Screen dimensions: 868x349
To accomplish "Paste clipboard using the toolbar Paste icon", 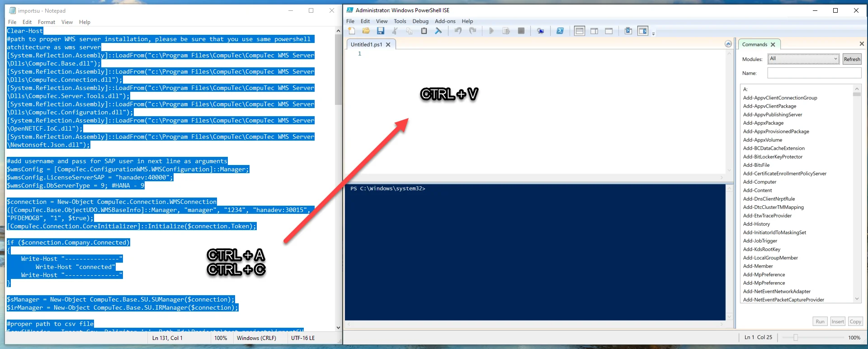I will [x=424, y=31].
